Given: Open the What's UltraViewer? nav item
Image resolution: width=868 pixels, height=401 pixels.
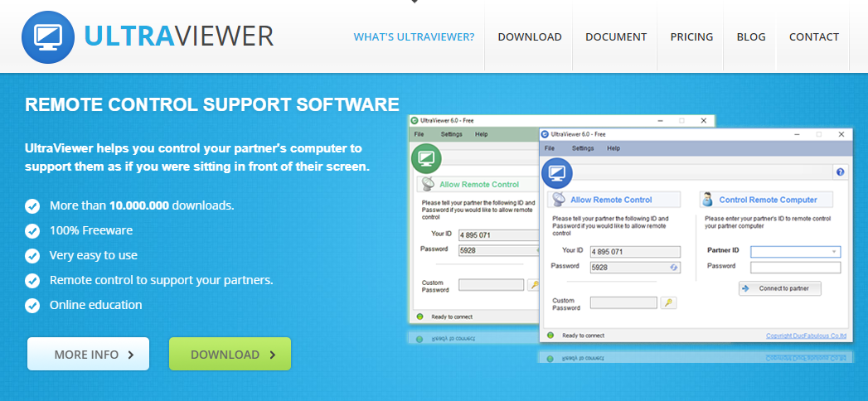Looking at the screenshot, I should 414,37.
